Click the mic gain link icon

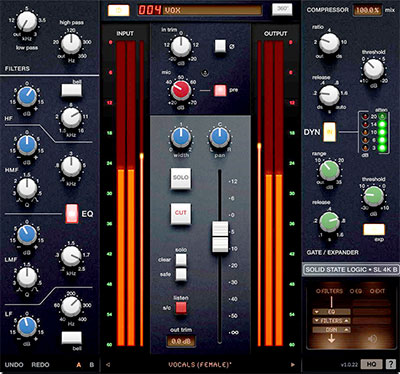[206, 72]
